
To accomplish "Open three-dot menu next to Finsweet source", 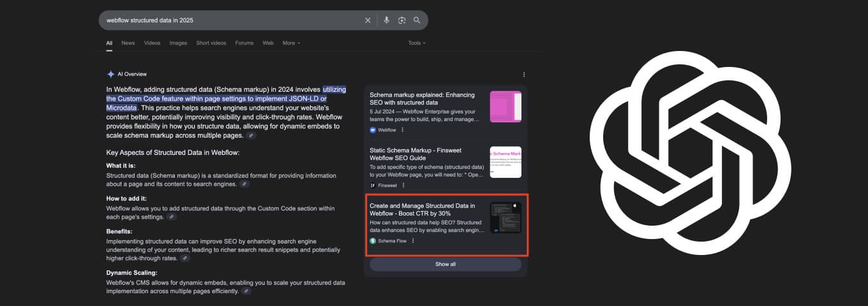I will [404, 186].
